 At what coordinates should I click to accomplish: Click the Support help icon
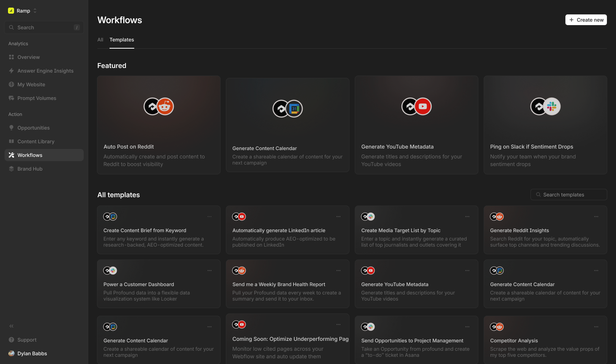(11, 340)
